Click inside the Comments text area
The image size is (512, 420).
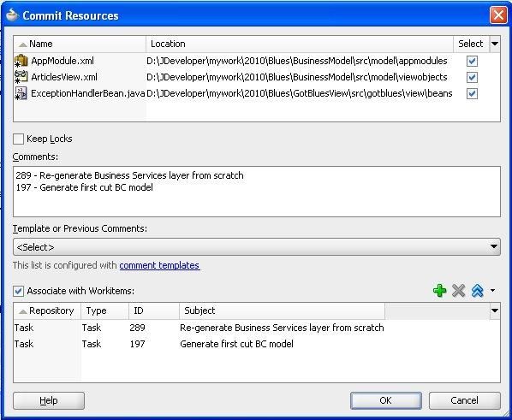pos(257,192)
